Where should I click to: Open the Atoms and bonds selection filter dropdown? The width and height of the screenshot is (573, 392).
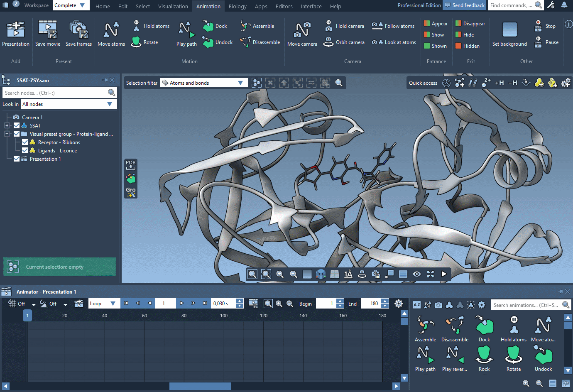(x=240, y=83)
